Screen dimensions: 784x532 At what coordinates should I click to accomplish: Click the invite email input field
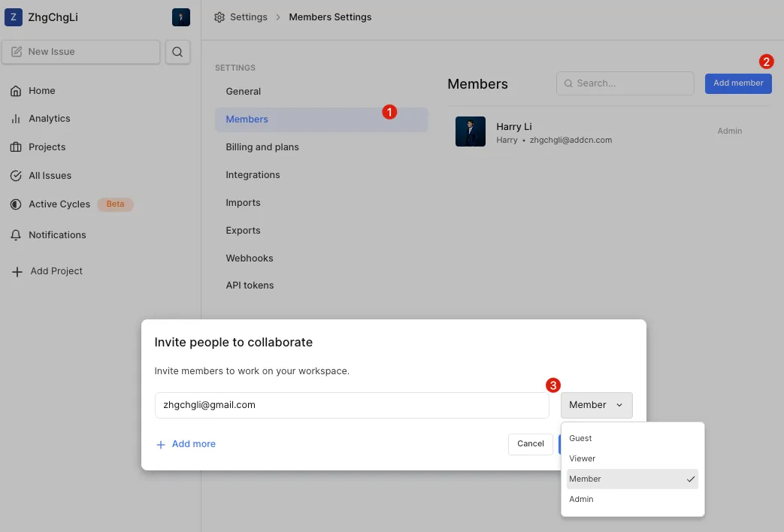(351, 405)
